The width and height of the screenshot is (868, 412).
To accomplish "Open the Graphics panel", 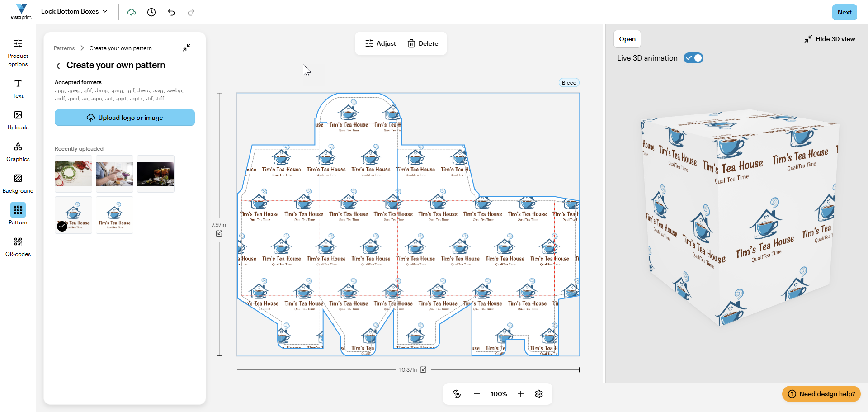I will [18, 152].
